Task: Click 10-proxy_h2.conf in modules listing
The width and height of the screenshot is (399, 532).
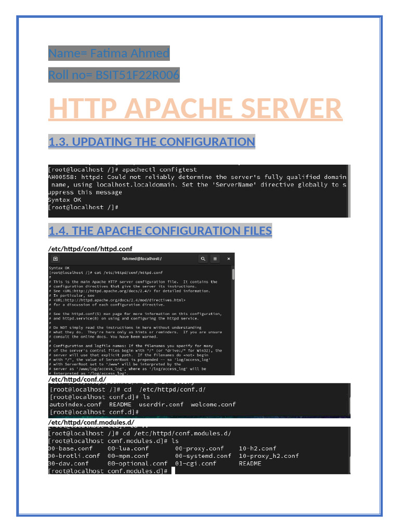Action: [x=269, y=456]
